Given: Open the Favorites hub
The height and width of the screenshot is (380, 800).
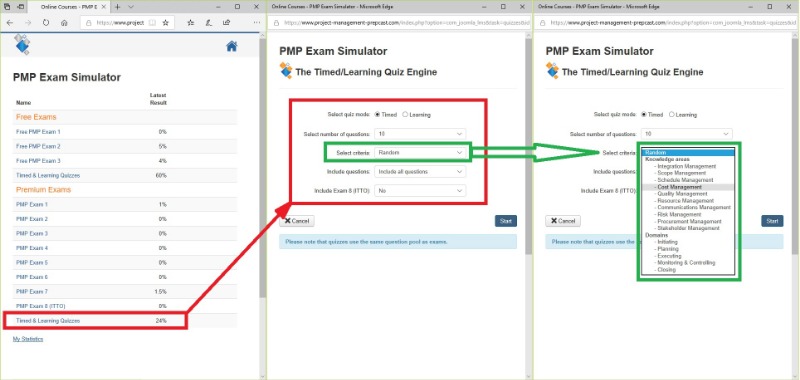Looking at the screenshot, I should click(x=190, y=23).
